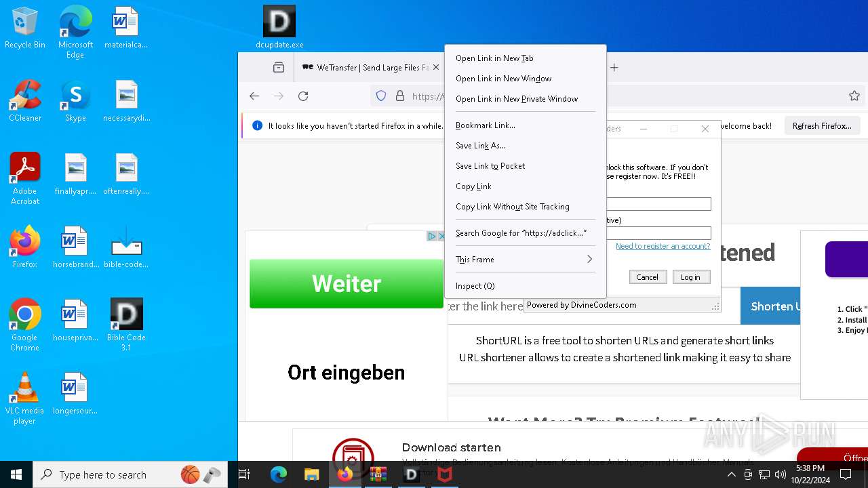The width and height of the screenshot is (868, 488).
Task: Open the WinRAR taskbar icon
Action: [378, 474]
